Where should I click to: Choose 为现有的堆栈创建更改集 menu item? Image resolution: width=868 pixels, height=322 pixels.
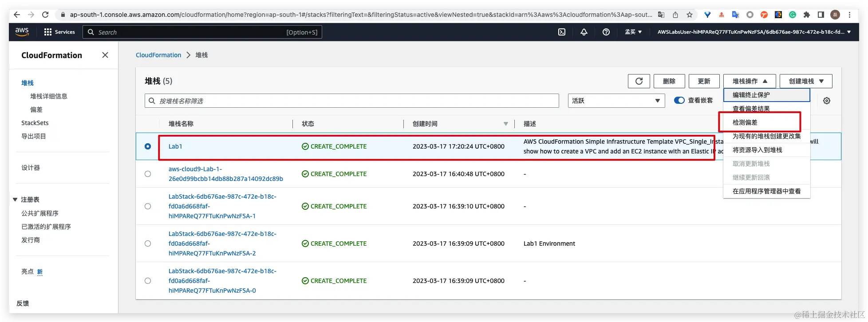point(766,136)
